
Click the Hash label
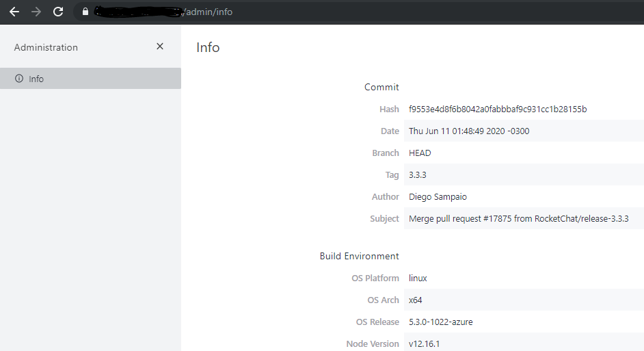pos(389,109)
